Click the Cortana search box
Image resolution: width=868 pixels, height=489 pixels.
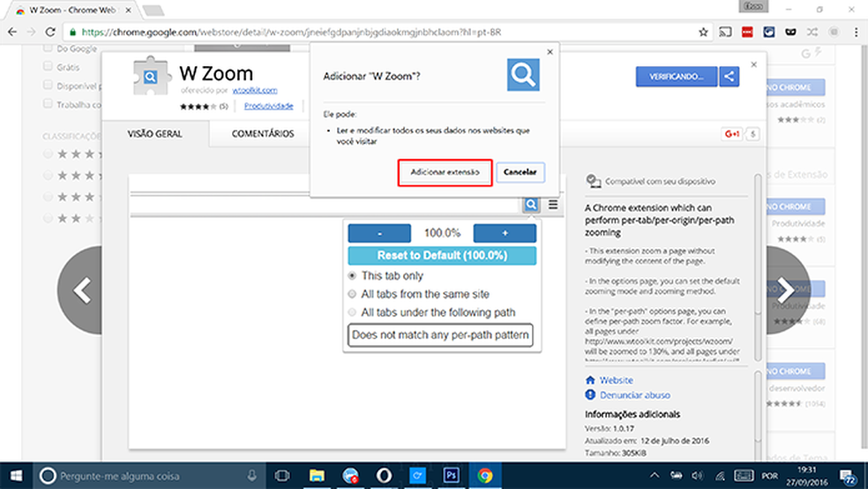(149, 476)
